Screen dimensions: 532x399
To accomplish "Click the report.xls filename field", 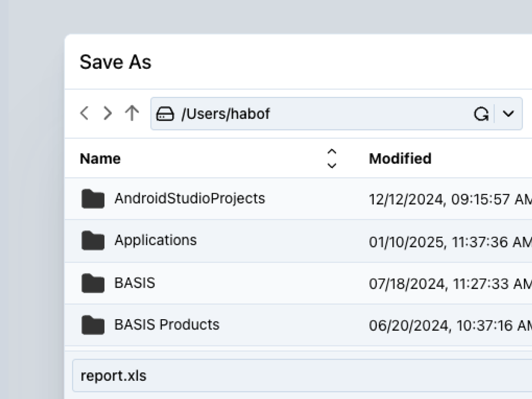I will (301, 376).
